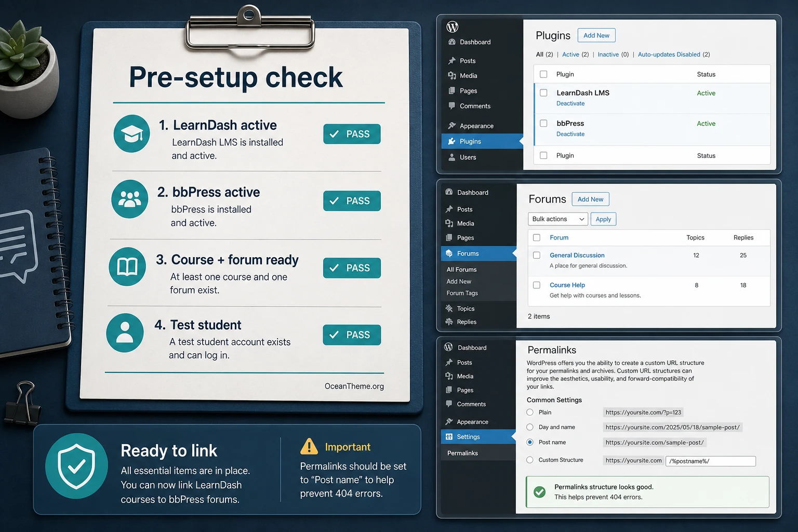Open the Course Help forum link
The height and width of the screenshot is (532, 798).
567,285
